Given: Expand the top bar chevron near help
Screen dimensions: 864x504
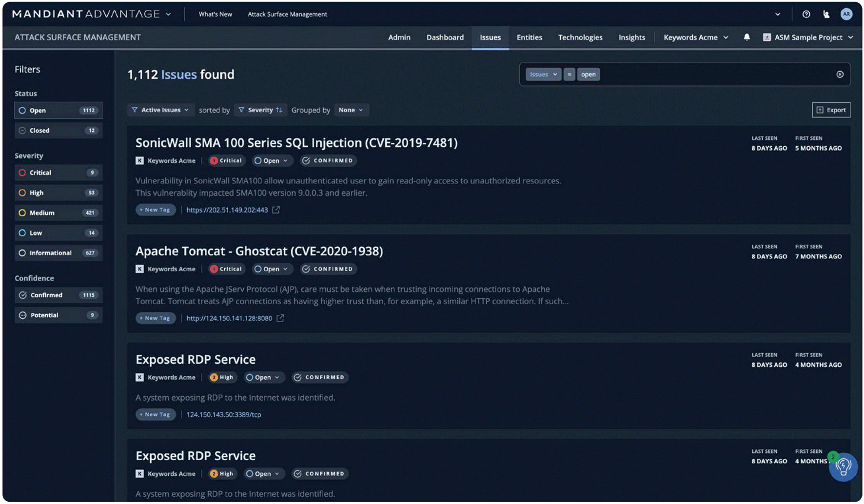Looking at the screenshot, I should coord(778,14).
